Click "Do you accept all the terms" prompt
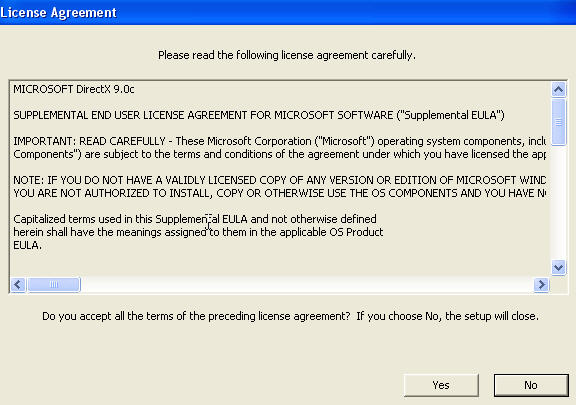Viewport: 576px width, 405px height. (x=196, y=316)
